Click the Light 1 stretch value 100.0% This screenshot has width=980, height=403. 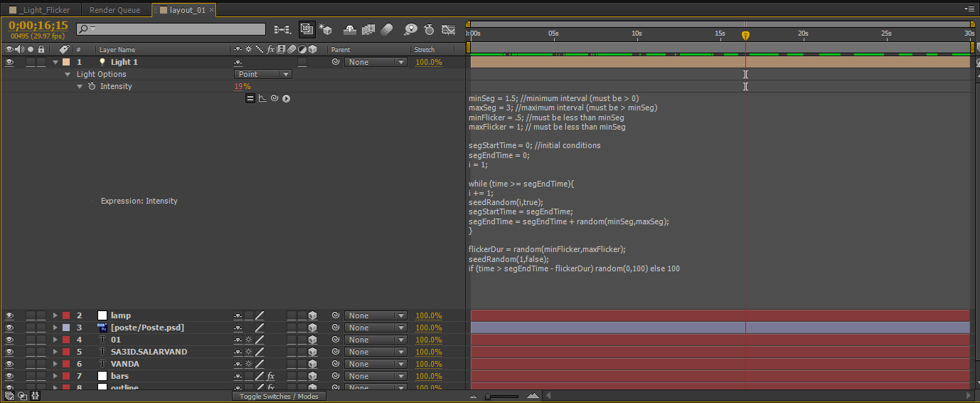coord(429,63)
